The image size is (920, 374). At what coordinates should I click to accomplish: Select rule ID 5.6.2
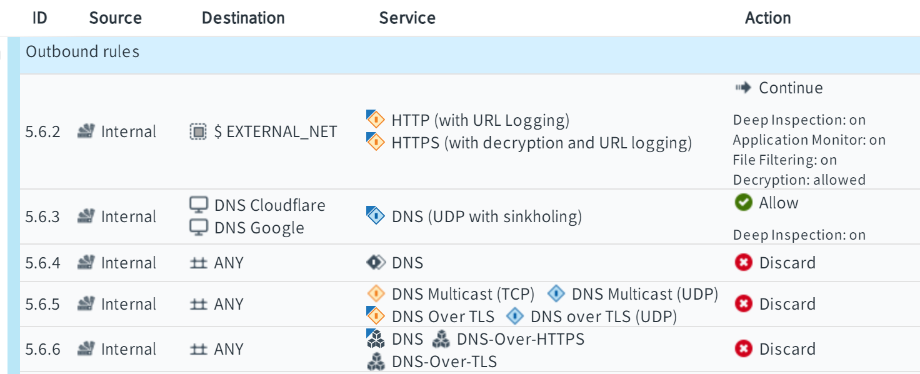point(43,132)
